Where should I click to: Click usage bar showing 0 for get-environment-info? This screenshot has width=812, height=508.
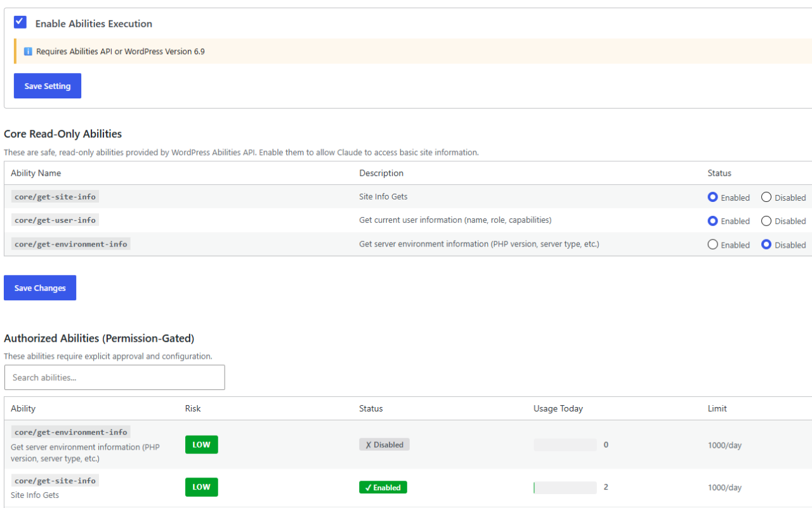[565, 444]
